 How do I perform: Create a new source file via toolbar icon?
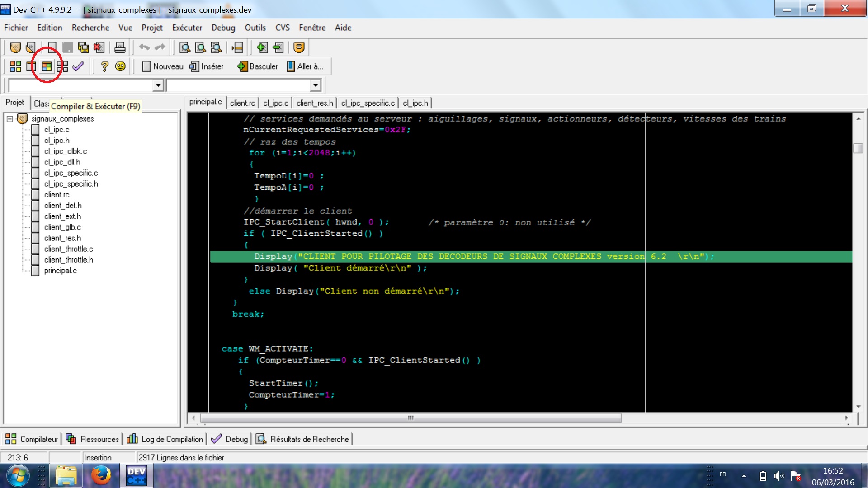(52, 47)
